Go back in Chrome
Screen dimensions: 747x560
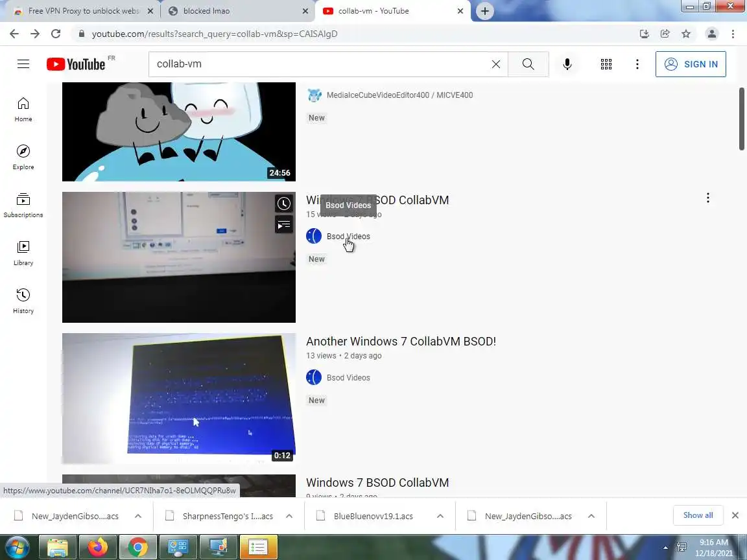coord(14,34)
